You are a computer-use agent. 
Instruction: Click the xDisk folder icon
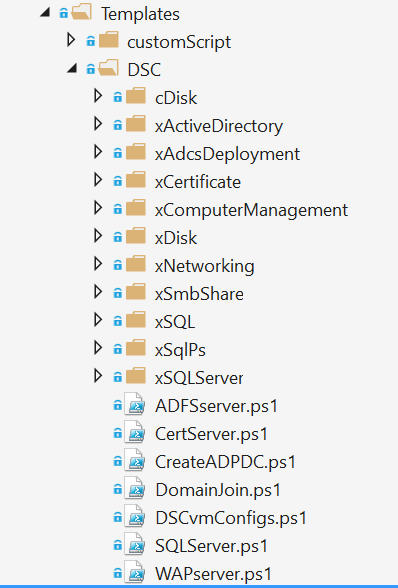(x=136, y=236)
